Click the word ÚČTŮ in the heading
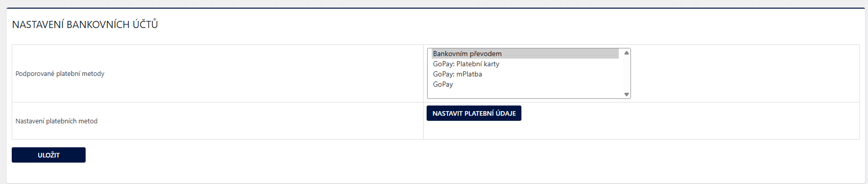Viewport: 868px width, 184px height. coord(145,24)
